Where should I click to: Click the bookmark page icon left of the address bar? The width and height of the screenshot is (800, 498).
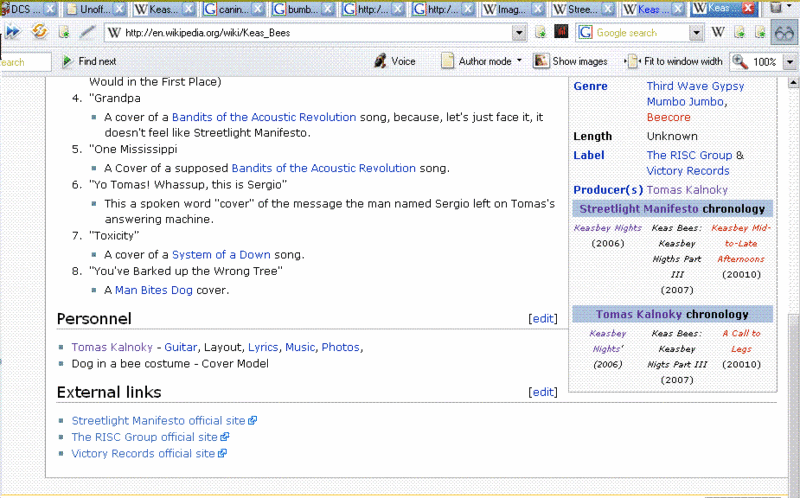[64, 32]
